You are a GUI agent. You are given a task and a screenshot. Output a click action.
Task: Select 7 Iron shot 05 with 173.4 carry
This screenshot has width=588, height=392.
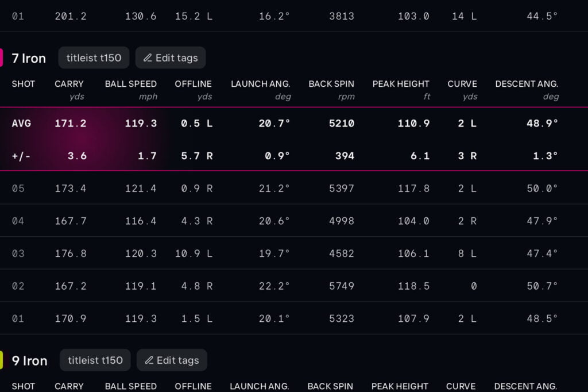tap(287, 188)
